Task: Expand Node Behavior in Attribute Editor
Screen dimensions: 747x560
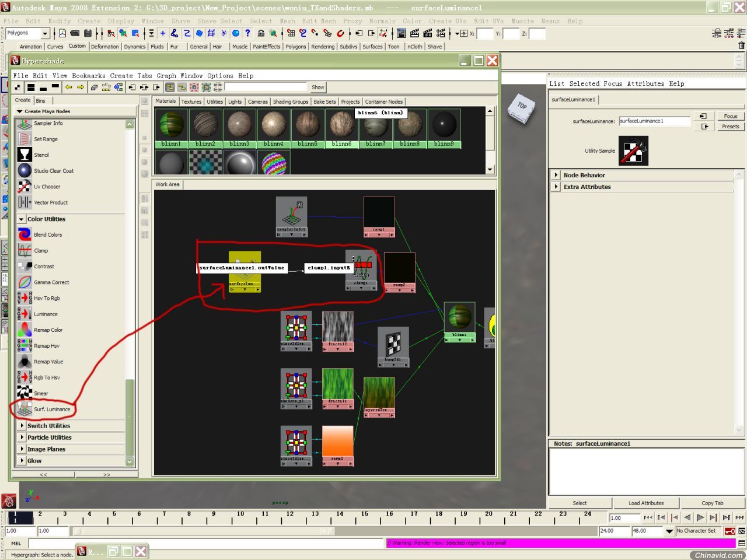Action: (x=556, y=175)
